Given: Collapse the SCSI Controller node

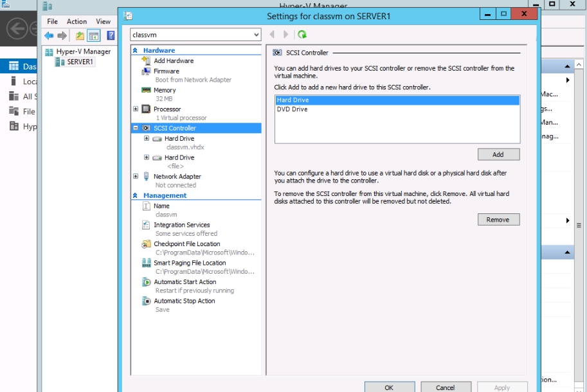Looking at the screenshot, I should (x=136, y=128).
